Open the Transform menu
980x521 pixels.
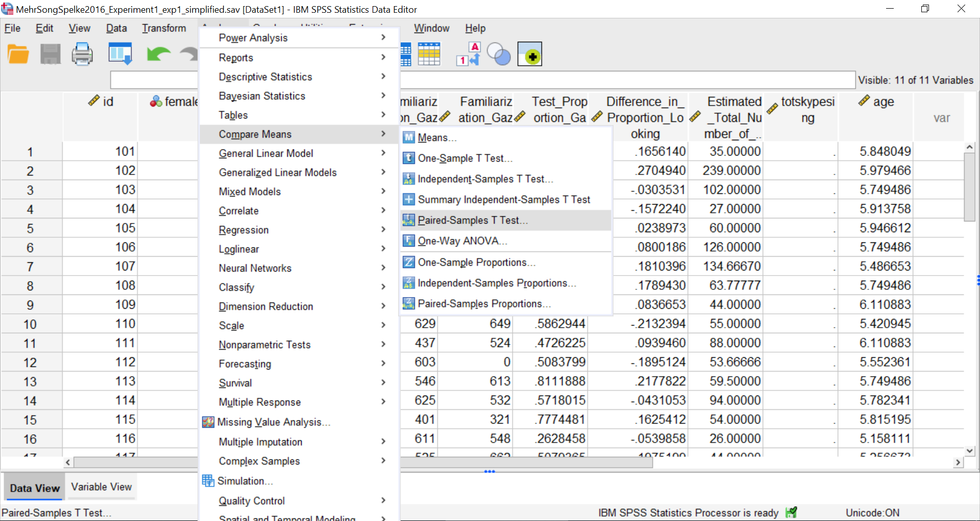coord(164,28)
